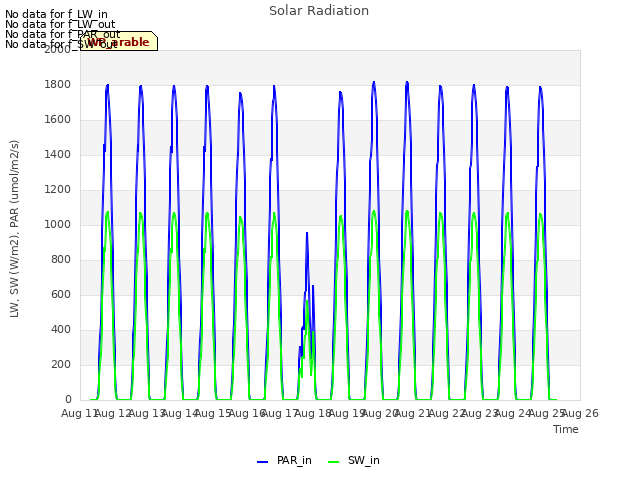640x480 pixels.
Task: Click the 800 y-axis tick label
Action: pos(61,260)
